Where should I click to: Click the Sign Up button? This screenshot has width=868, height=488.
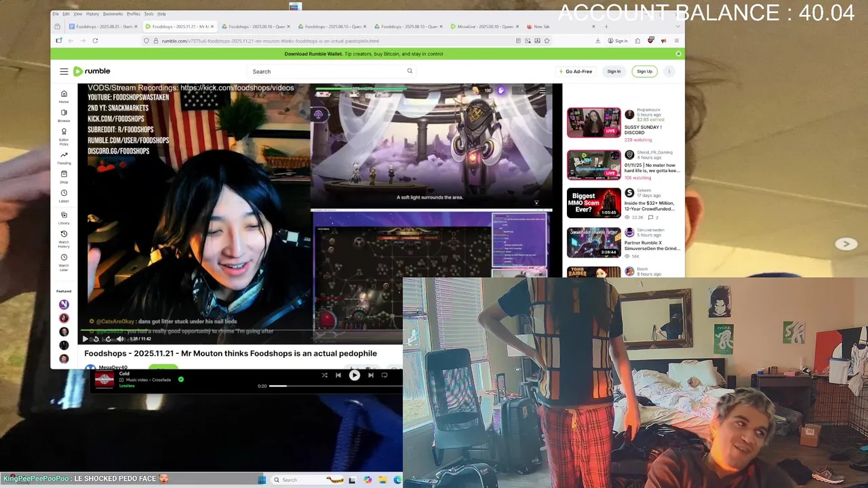(x=644, y=71)
